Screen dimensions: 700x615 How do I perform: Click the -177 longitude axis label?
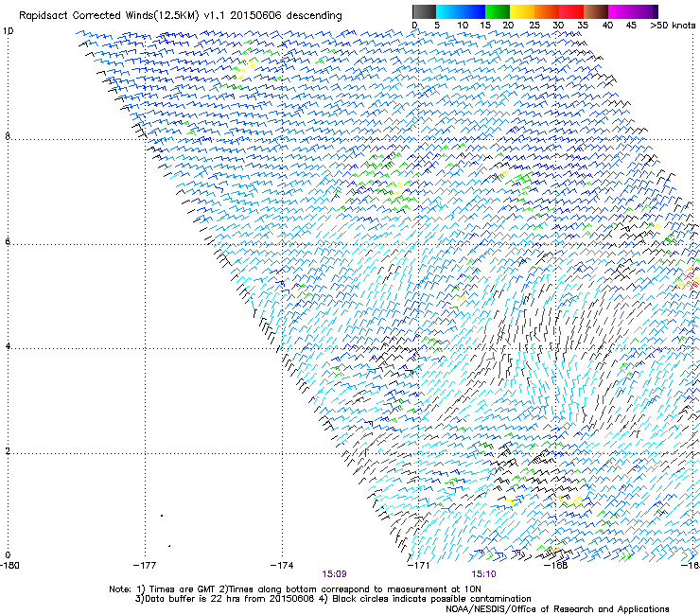pyautogui.click(x=145, y=566)
